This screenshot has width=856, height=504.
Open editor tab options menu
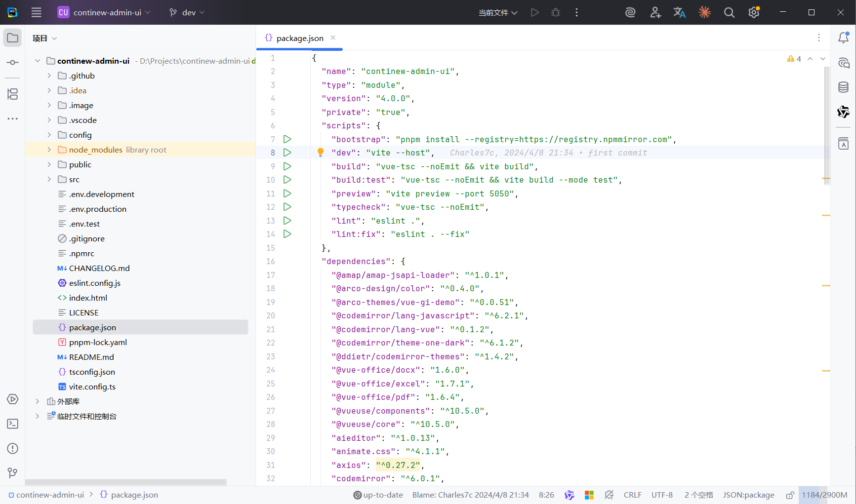[x=818, y=38]
